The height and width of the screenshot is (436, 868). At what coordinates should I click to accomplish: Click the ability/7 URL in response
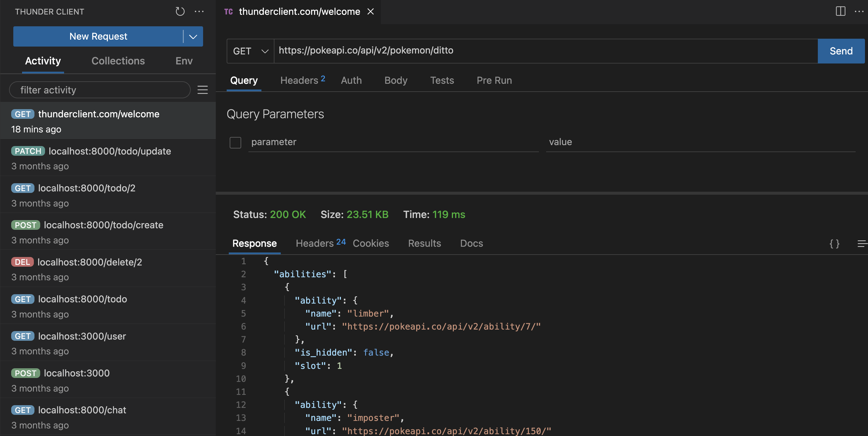tap(442, 327)
